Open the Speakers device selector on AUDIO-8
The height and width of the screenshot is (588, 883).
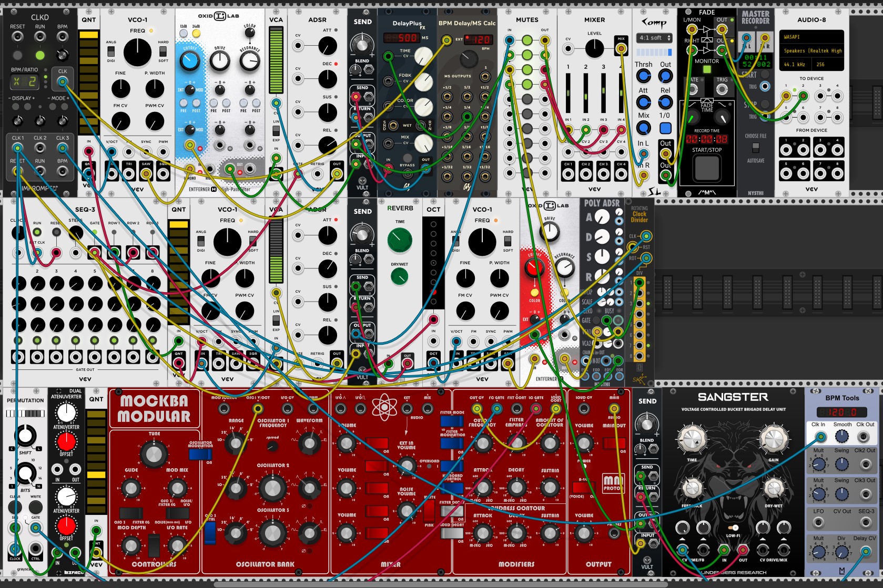pos(811,50)
